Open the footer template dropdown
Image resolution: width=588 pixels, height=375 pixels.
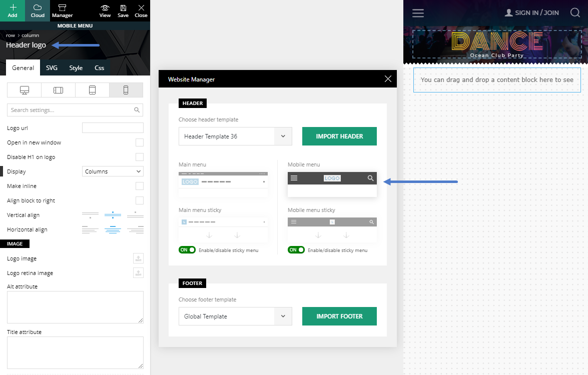[x=235, y=316]
